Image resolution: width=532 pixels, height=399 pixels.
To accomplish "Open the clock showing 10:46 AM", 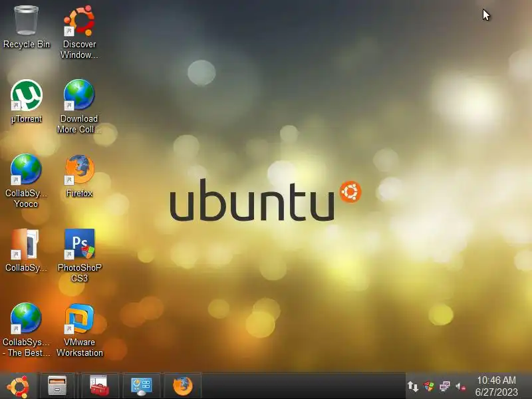I will [x=496, y=380].
